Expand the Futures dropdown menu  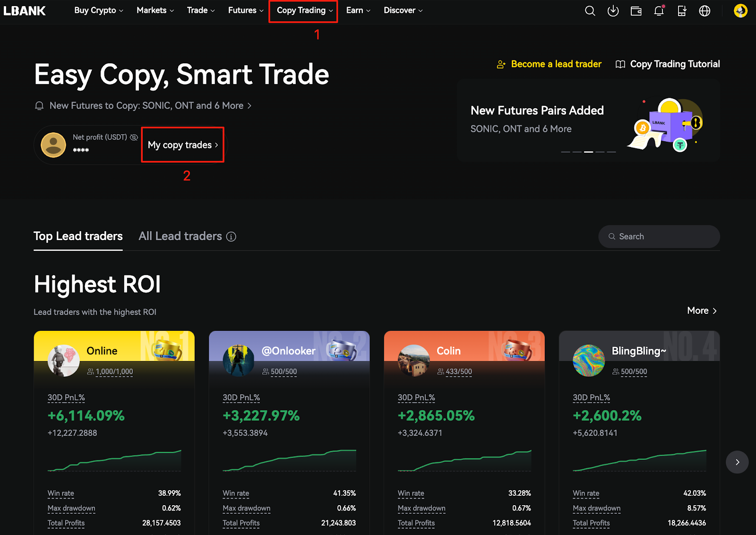[x=246, y=10]
